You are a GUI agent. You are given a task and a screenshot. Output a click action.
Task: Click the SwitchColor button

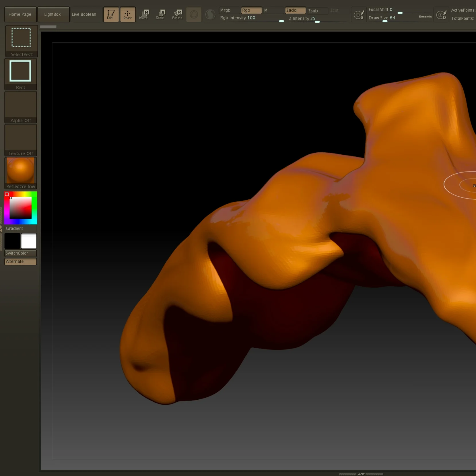click(20, 253)
